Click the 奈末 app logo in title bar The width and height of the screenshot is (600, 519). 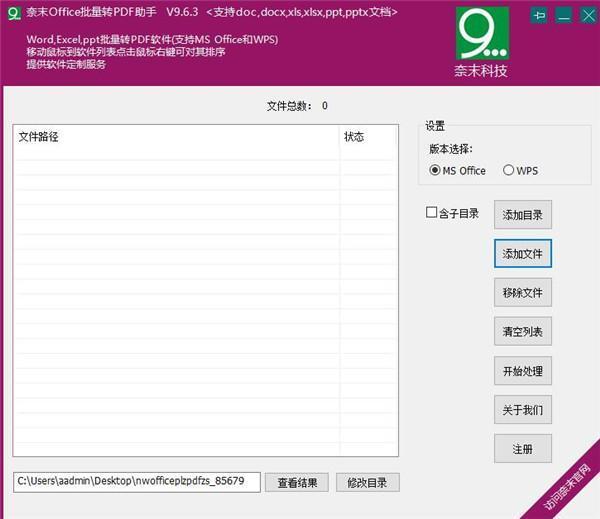pyautogui.click(x=14, y=13)
